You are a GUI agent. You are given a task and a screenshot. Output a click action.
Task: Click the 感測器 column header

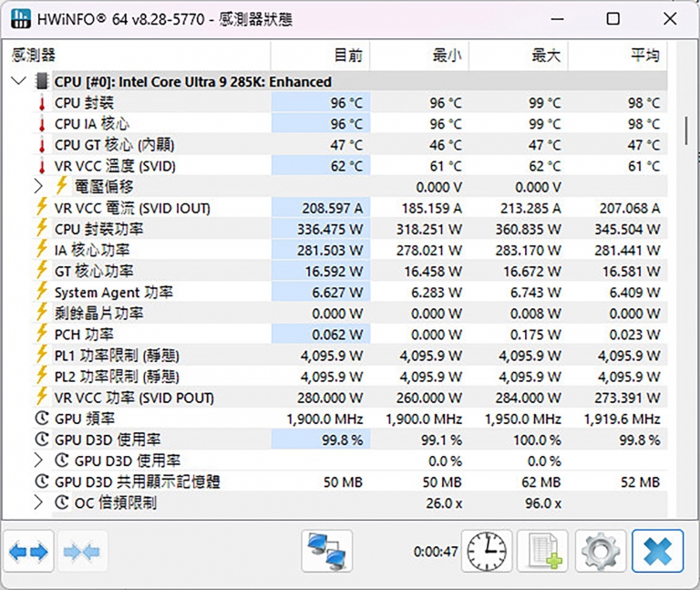[x=137, y=56]
